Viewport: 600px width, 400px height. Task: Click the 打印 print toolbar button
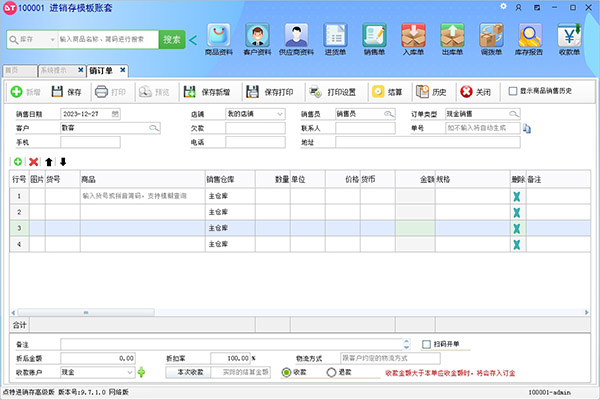[110, 92]
